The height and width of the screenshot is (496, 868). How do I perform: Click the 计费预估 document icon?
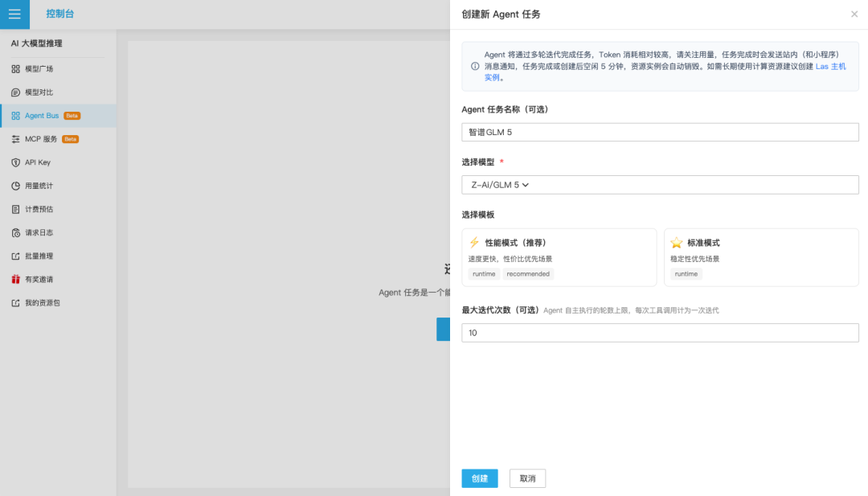click(15, 209)
